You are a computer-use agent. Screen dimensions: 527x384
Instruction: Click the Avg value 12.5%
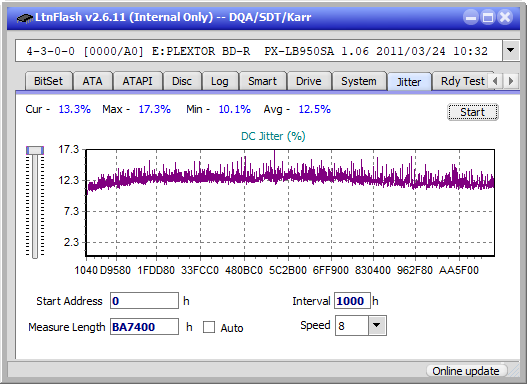(315, 109)
